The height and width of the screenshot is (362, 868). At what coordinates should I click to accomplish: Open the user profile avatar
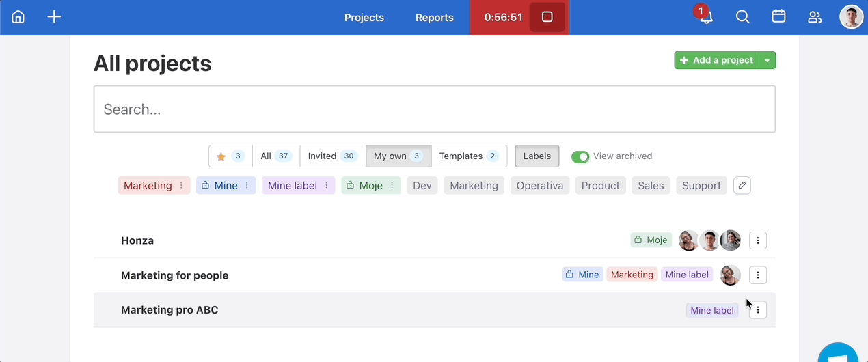point(851,17)
